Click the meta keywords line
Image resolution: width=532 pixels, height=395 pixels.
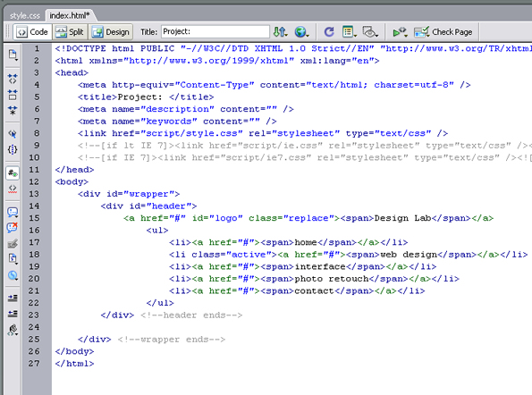(177, 121)
